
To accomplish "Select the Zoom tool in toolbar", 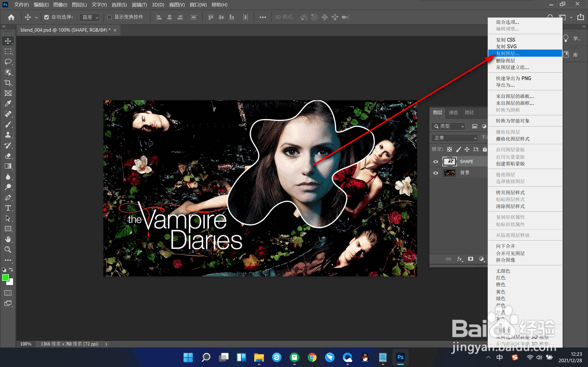I will click(8, 250).
